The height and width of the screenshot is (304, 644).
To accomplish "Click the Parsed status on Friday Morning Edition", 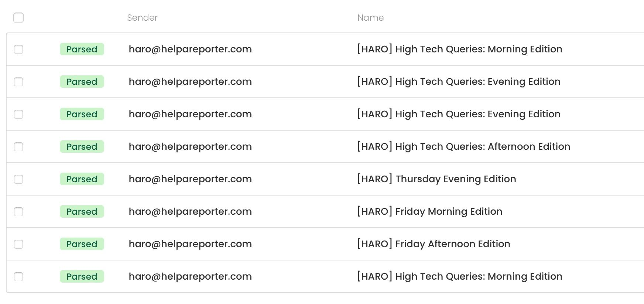I will click(x=82, y=211).
